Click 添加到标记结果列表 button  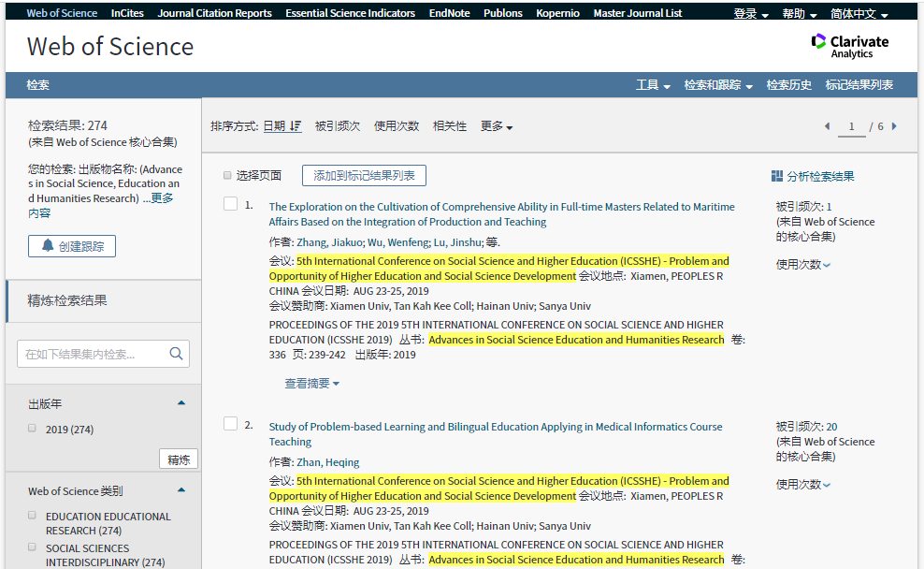[x=364, y=176]
